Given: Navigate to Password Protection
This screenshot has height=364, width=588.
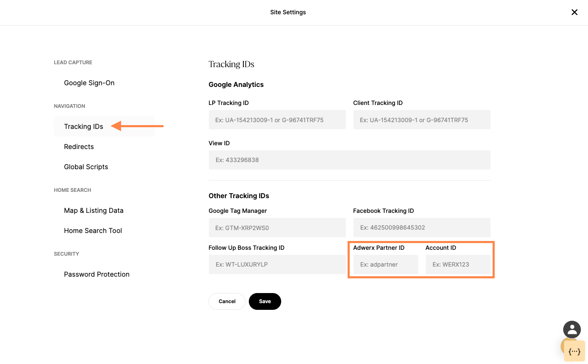Looking at the screenshot, I should click(x=97, y=274).
